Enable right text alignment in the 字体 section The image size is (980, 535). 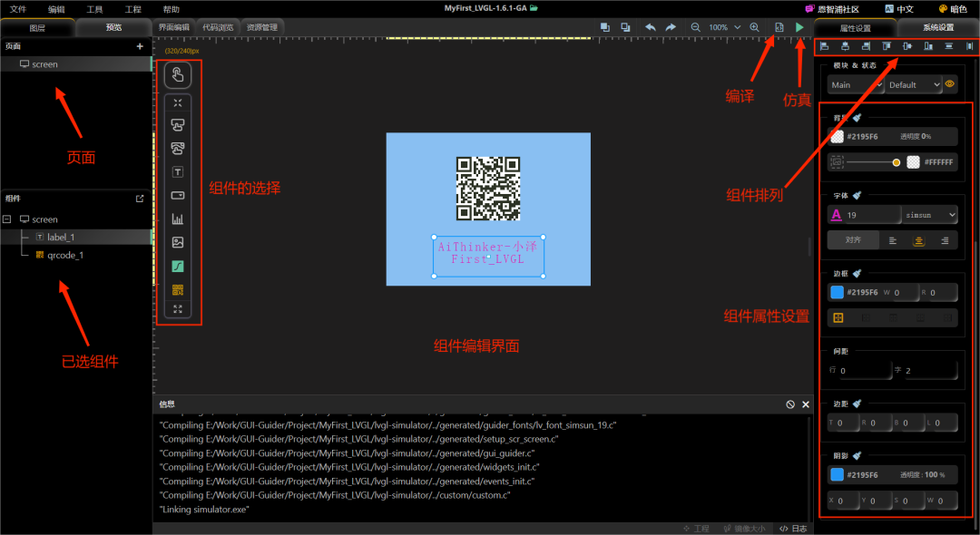(944, 240)
